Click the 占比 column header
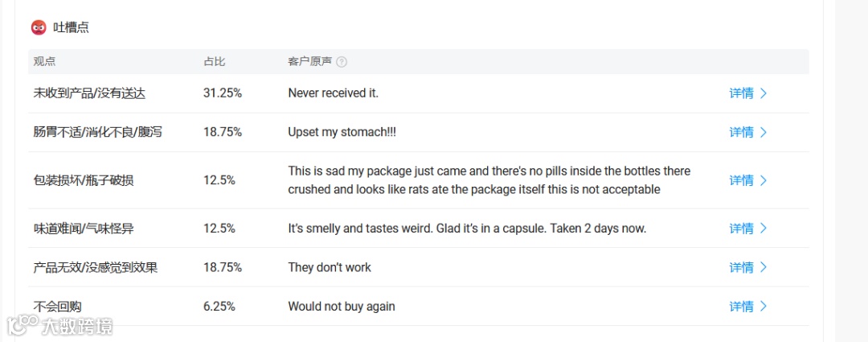 pyautogui.click(x=215, y=62)
